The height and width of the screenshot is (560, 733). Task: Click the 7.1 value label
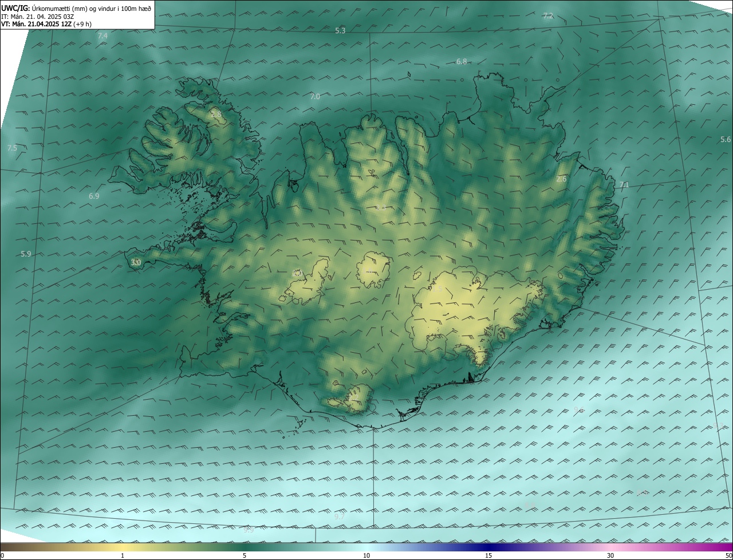624,185
